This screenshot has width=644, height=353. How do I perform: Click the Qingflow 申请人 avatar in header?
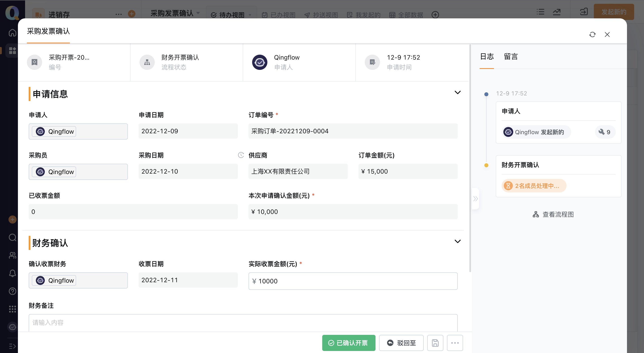tap(260, 62)
